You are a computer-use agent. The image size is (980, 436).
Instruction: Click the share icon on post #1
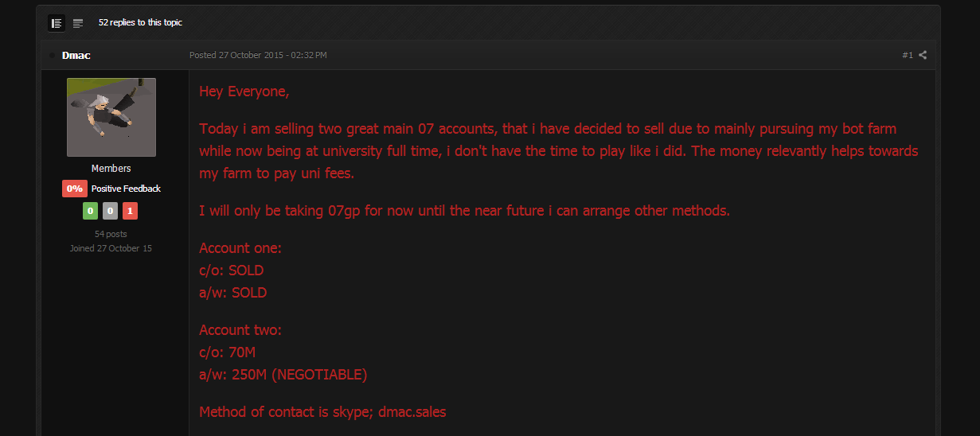tap(923, 55)
